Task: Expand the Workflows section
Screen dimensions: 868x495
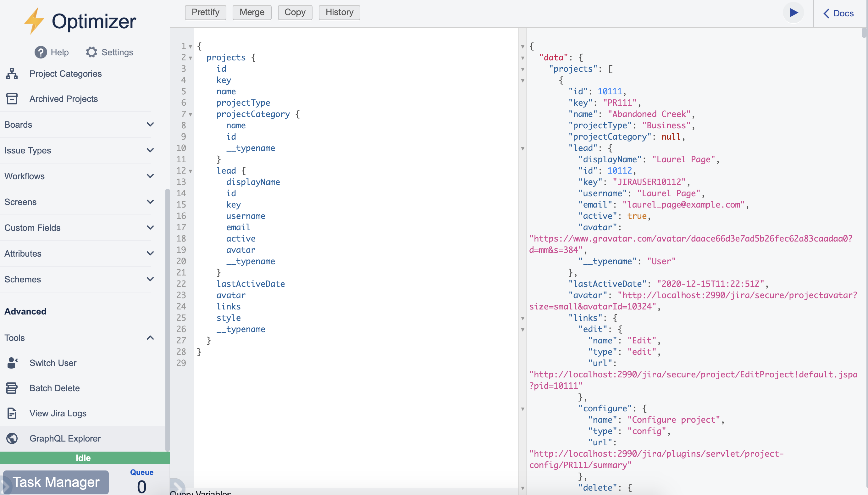Action: pos(150,176)
